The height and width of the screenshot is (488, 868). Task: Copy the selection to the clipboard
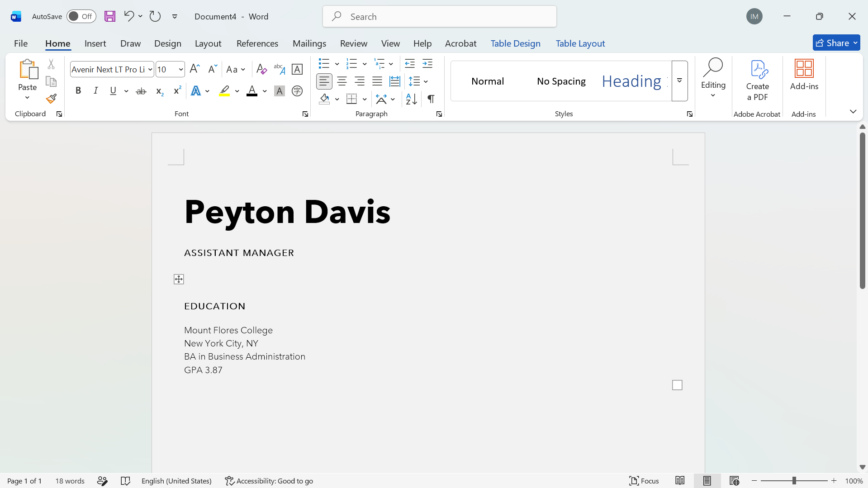click(51, 81)
